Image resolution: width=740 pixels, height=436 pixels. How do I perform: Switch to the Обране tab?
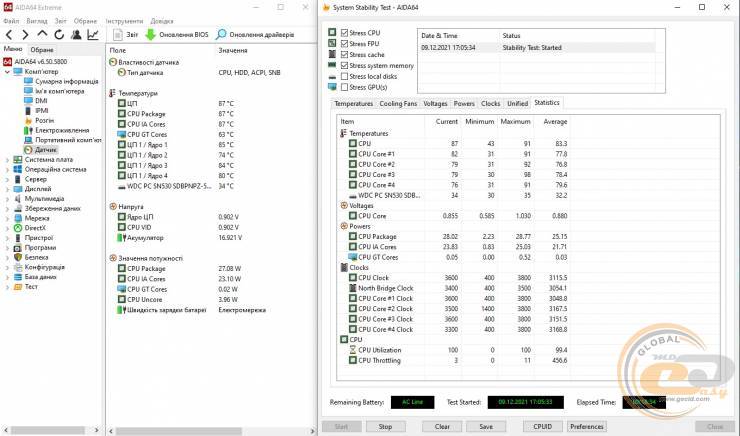(x=42, y=50)
